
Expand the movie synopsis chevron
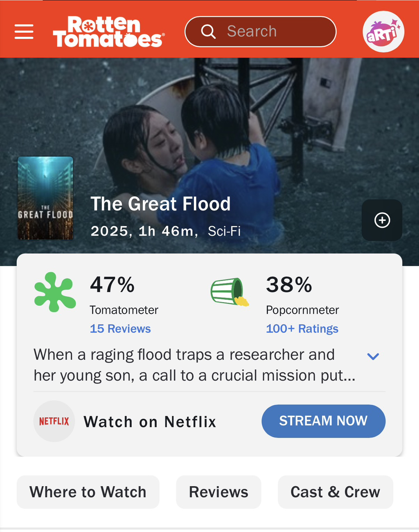(x=373, y=356)
